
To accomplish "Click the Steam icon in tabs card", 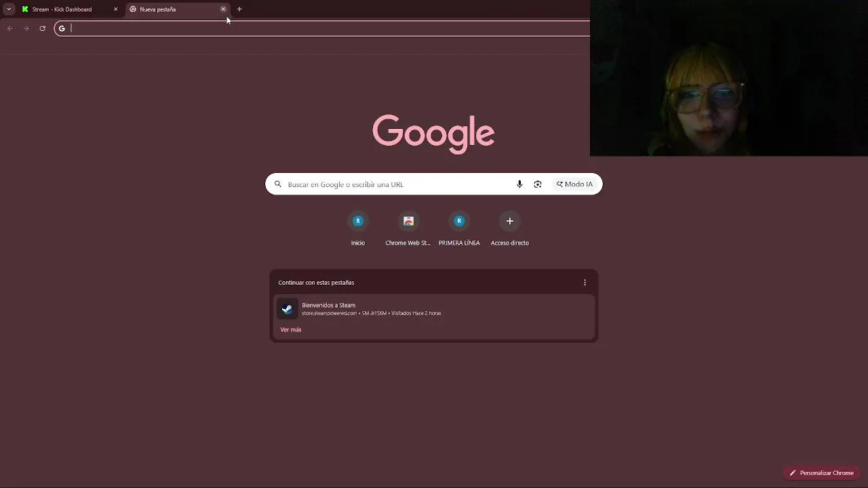I will 288,309.
